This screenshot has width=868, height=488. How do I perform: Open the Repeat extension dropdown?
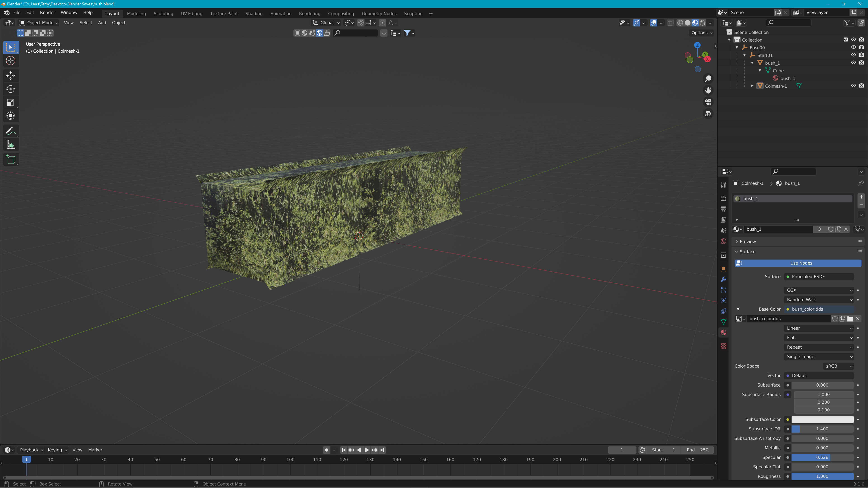[819, 347]
